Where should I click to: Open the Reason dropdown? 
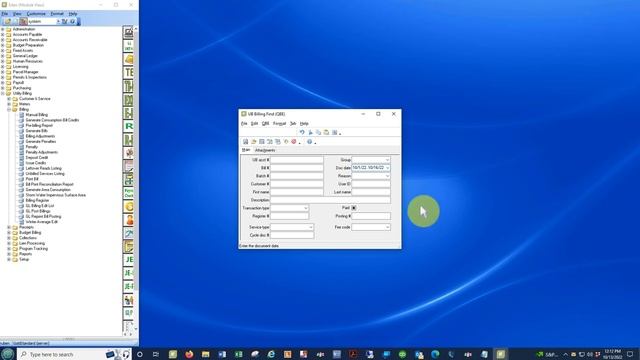click(387, 176)
